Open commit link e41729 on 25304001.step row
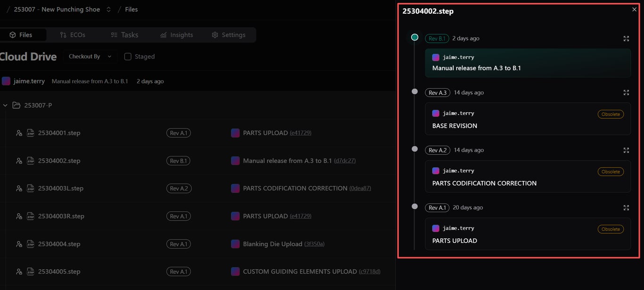 (300, 133)
